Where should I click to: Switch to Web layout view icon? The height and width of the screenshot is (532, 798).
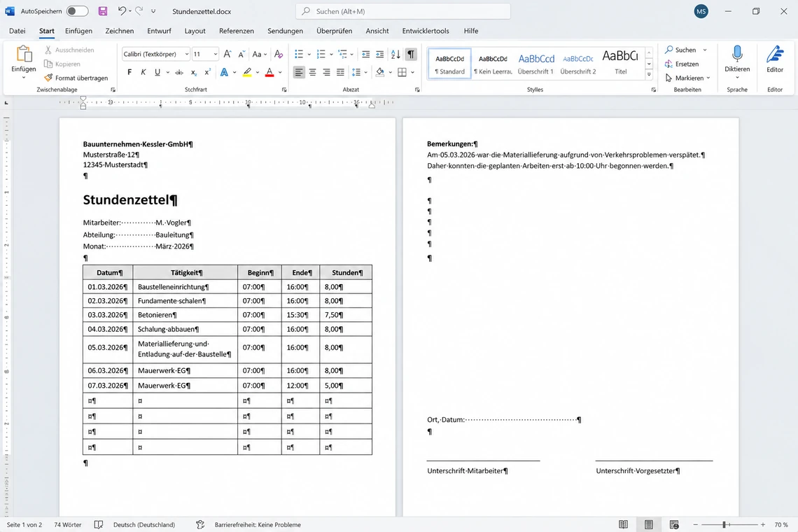(x=674, y=524)
